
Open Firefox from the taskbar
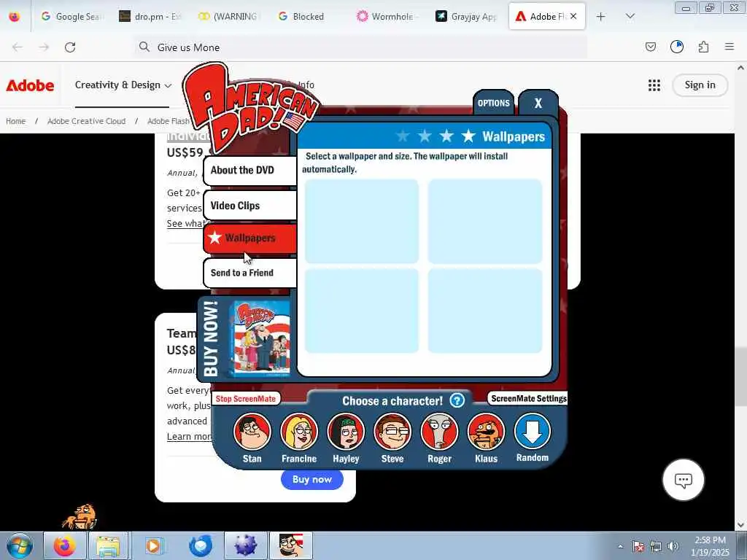pos(64,545)
